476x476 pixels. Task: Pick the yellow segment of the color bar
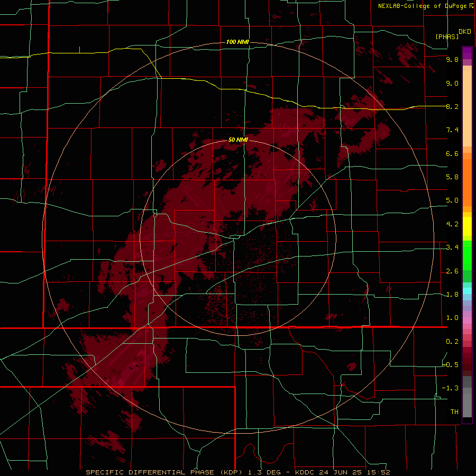[467, 226]
